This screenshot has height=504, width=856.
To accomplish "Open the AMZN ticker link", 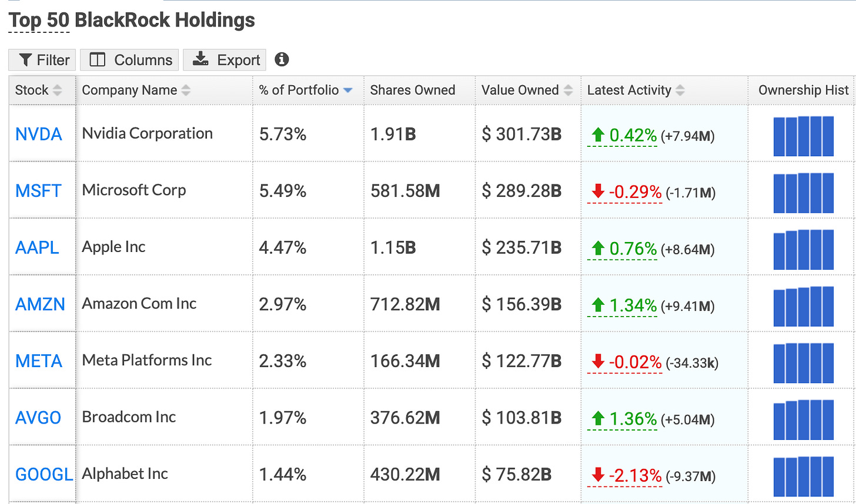I will tap(40, 305).
